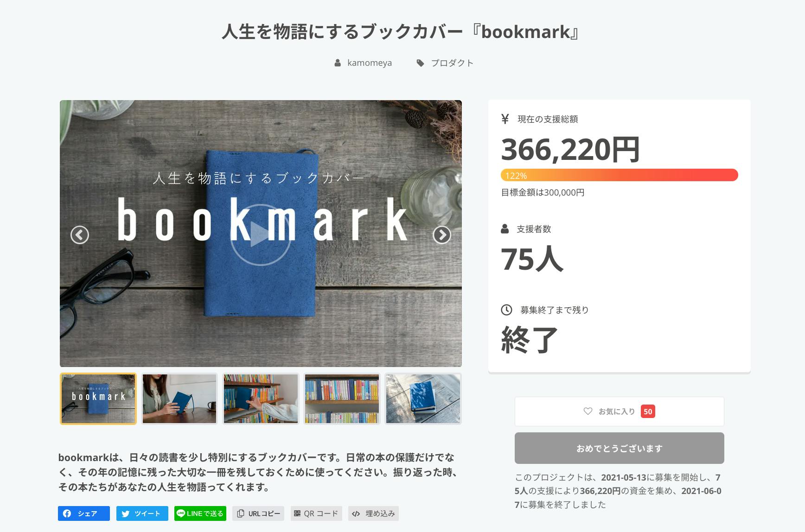Open kamomeya creator profile link
This screenshot has width=805, height=532.
point(369,63)
